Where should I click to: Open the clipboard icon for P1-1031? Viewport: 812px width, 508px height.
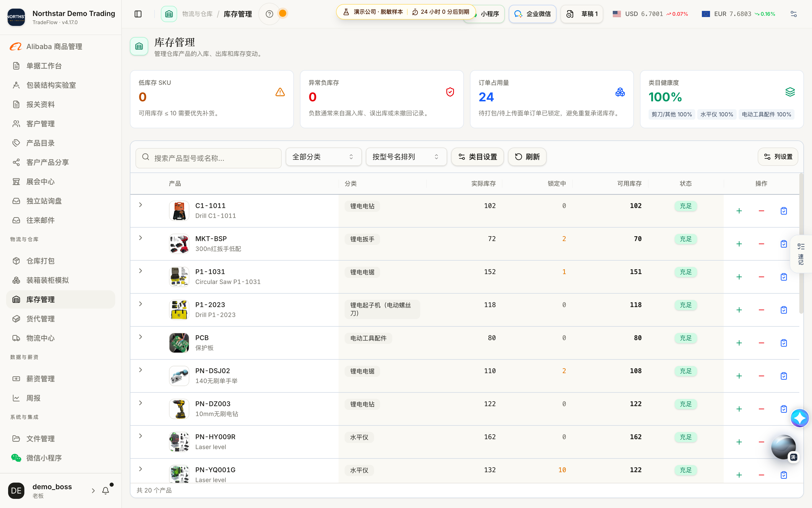[x=784, y=277]
